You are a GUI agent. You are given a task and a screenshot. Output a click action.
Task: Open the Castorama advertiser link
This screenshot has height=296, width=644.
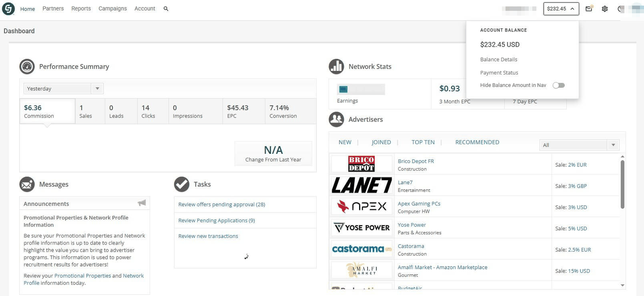pyautogui.click(x=411, y=246)
